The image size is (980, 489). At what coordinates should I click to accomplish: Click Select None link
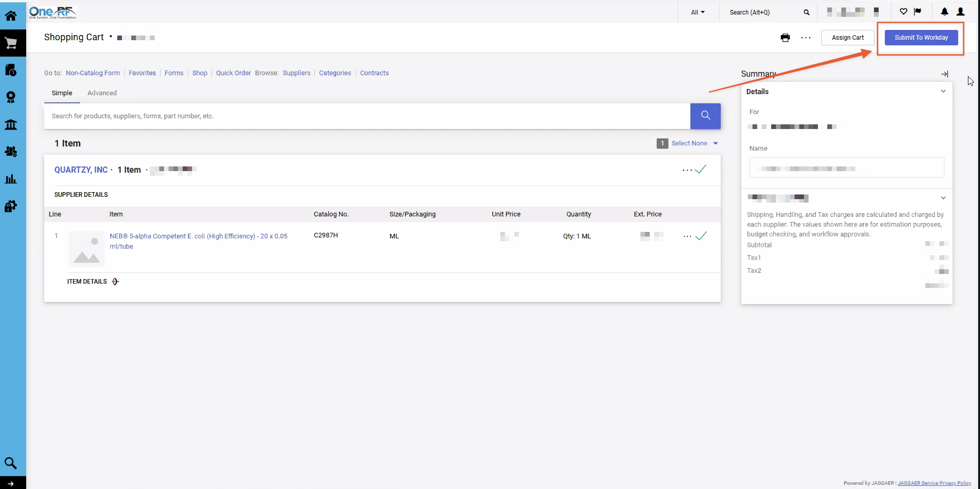pos(689,144)
